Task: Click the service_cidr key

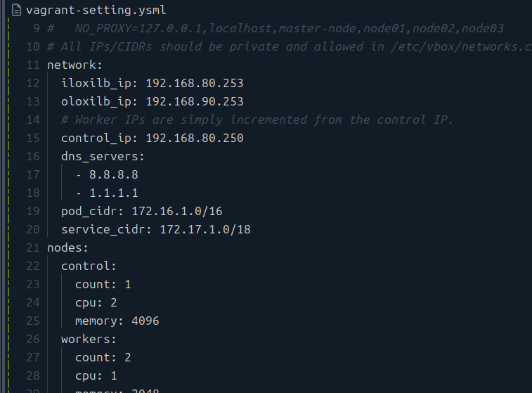Action: 106,229
